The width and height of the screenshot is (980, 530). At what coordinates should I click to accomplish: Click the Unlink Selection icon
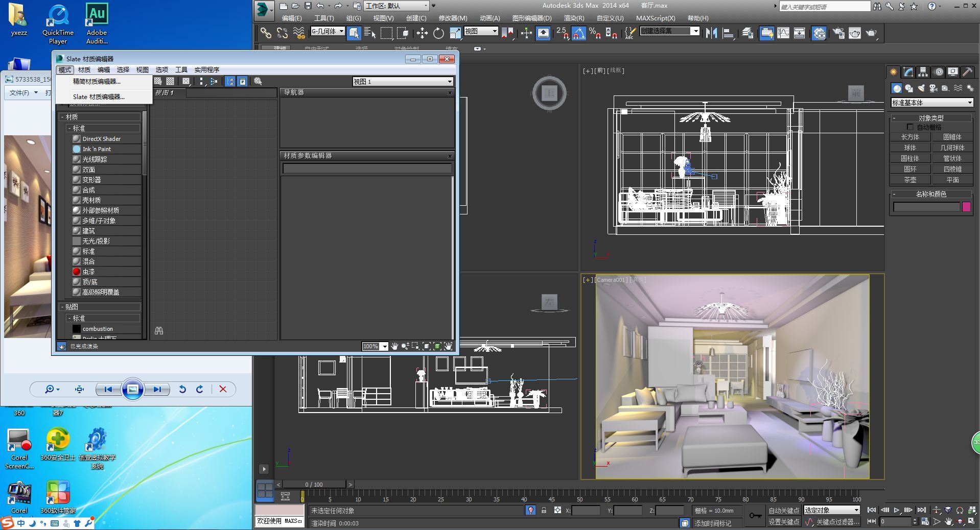pos(282,33)
